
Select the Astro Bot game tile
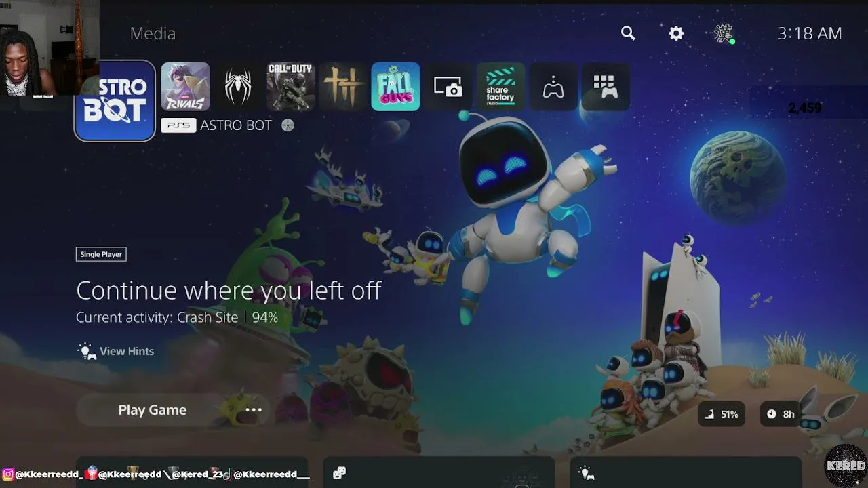click(x=115, y=101)
